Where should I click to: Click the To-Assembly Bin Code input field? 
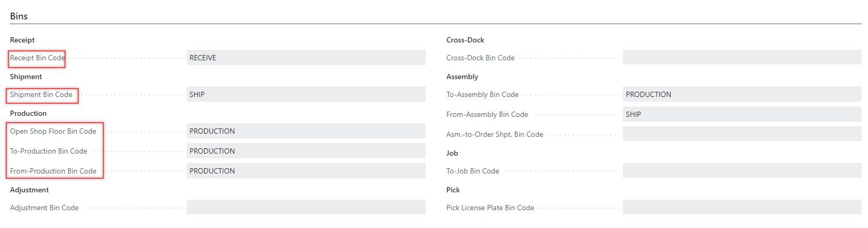[742, 94]
